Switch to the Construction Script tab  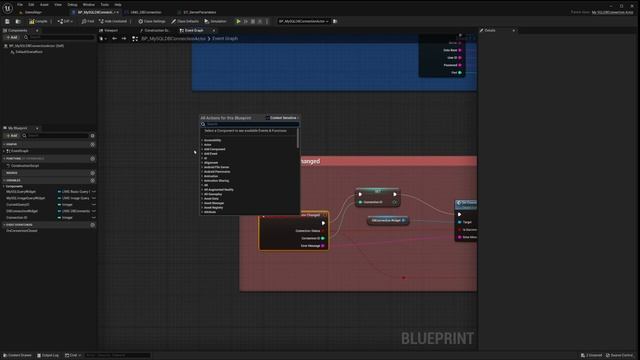[155, 30]
